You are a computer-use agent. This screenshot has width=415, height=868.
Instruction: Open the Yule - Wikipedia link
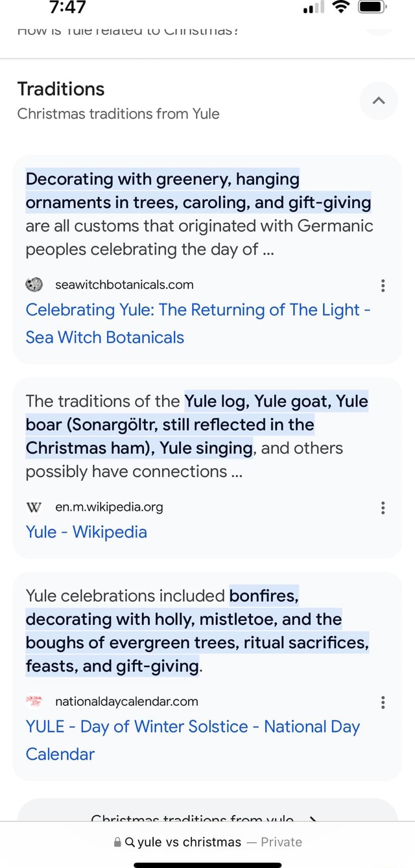pyautogui.click(x=86, y=531)
